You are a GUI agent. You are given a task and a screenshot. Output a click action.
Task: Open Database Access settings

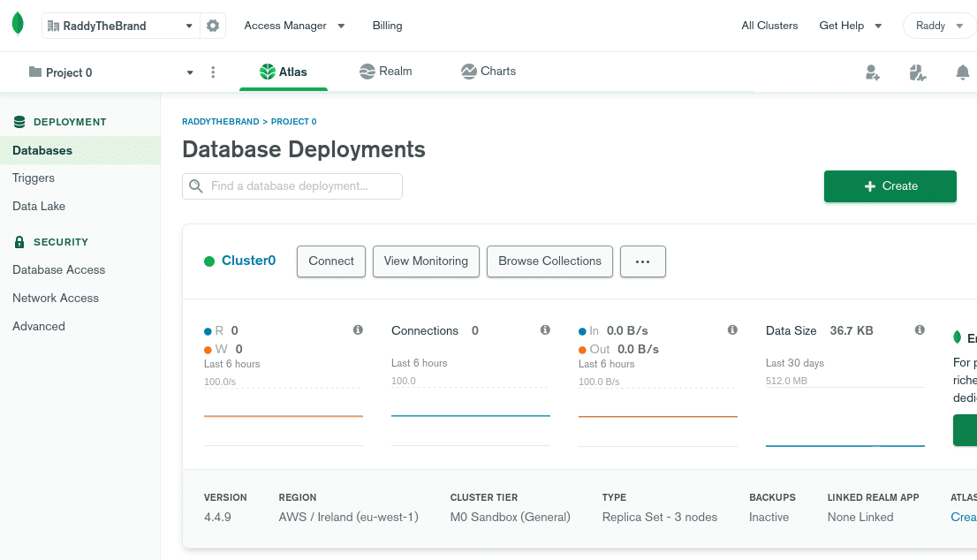(x=58, y=269)
